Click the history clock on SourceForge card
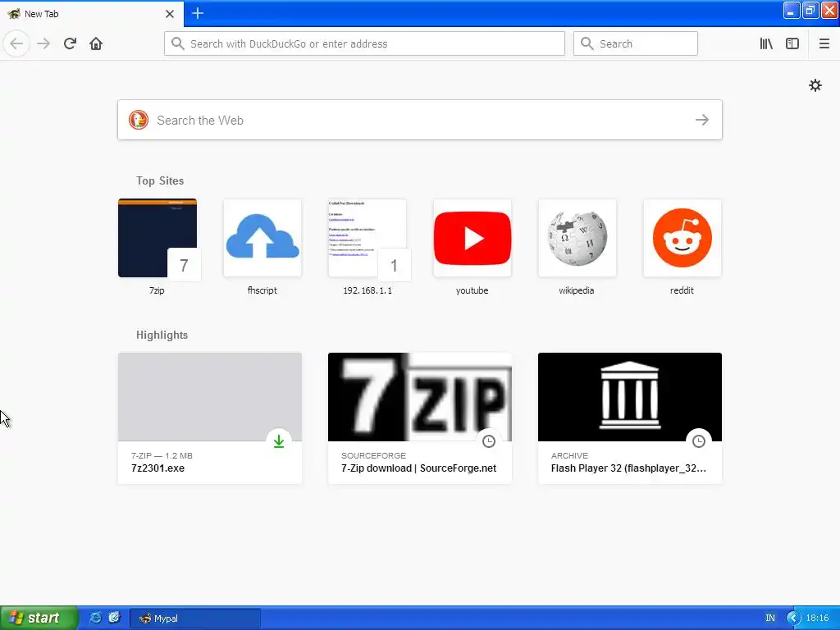The height and width of the screenshot is (630, 840). point(489,441)
